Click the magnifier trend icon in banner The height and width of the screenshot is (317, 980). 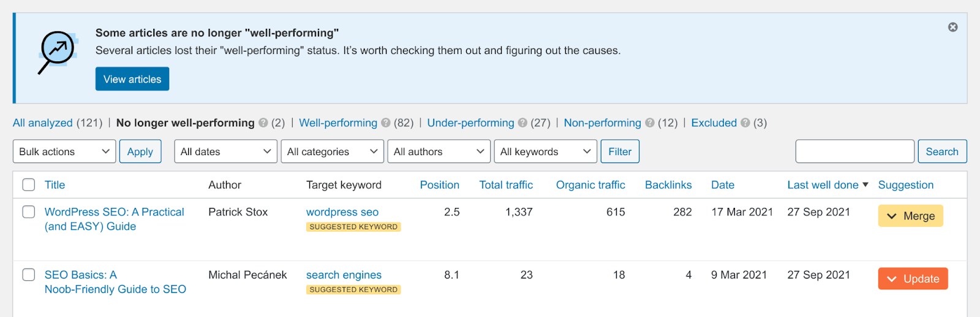[x=57, y=52]
